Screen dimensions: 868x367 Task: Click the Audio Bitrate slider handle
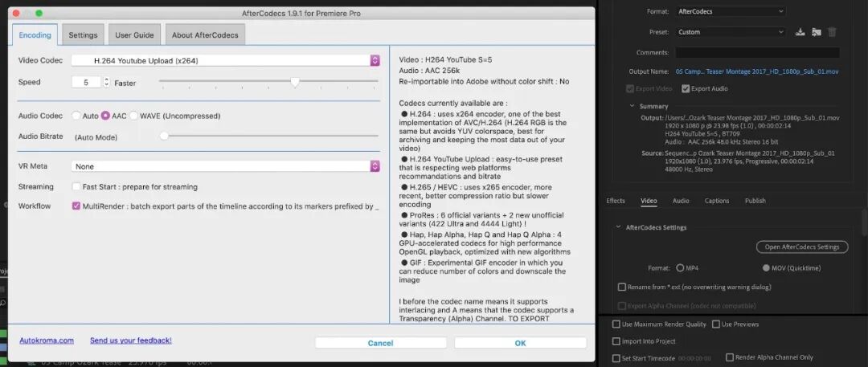(x=164, y=136)
